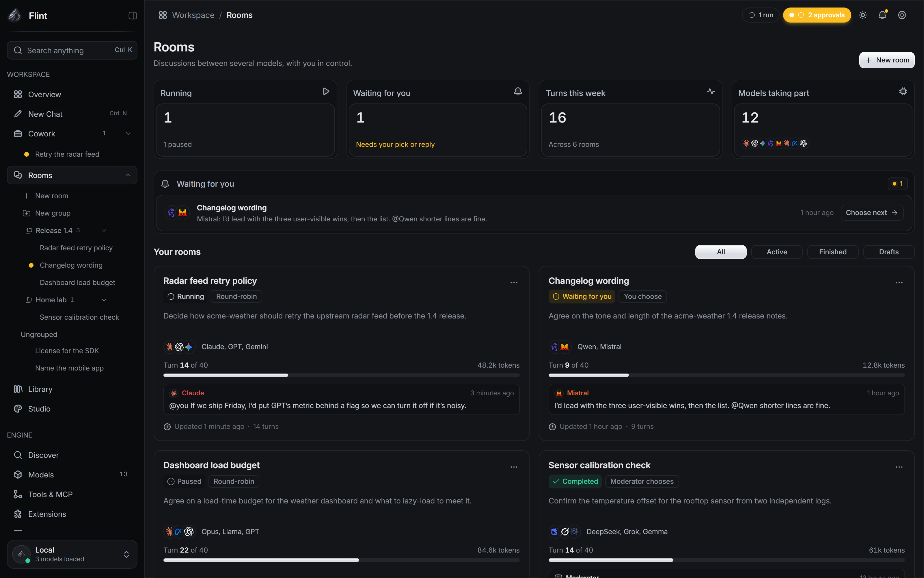Click the Flint logo icon
The height and width of the screenshot is (578, 924).
(x=14, y=16)
